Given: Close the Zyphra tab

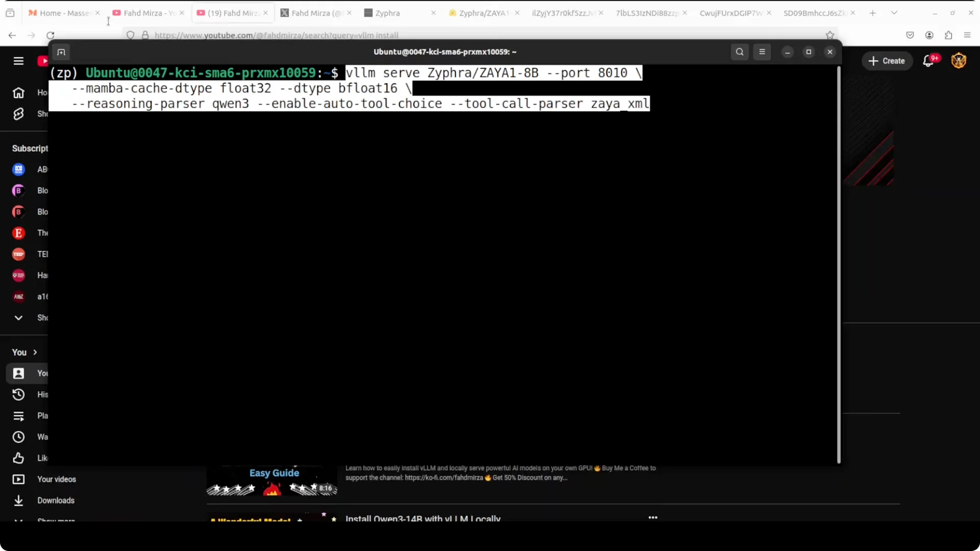Looking at the screenshot, I should (433, 13).
